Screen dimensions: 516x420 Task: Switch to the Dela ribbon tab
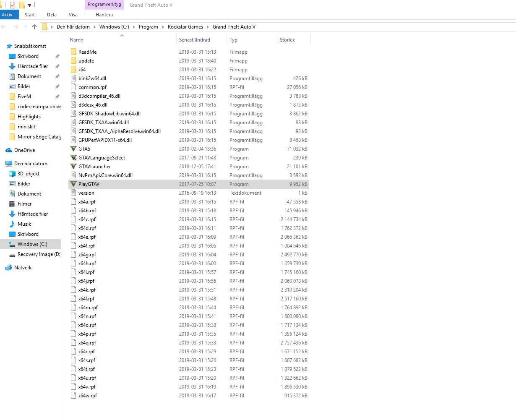tap(52, 15)
